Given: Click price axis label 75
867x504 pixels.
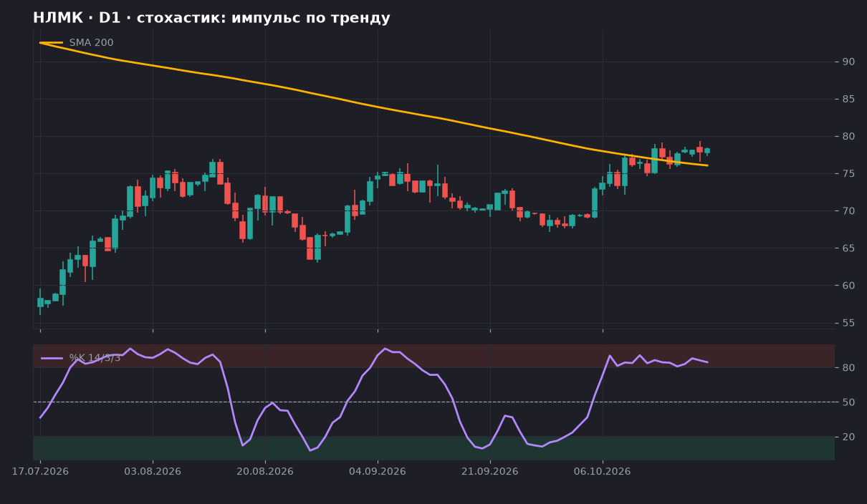Looking at the screenshot, I should [x=848, y=173].
